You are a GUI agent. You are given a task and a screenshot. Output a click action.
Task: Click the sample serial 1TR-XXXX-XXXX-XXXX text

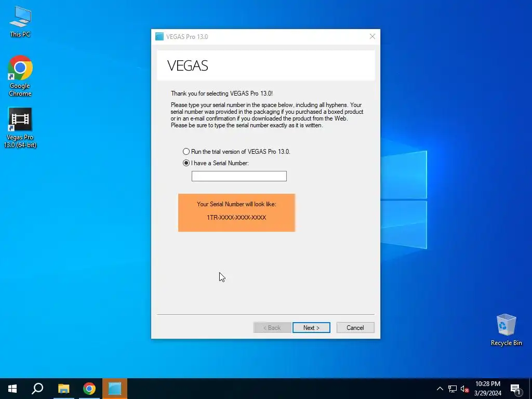(236, 218)
